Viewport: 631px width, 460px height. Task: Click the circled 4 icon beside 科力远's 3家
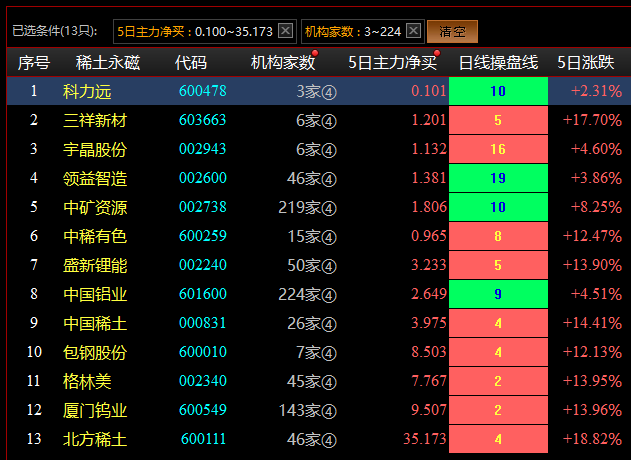pyautogui.click(x=329, y=92)
